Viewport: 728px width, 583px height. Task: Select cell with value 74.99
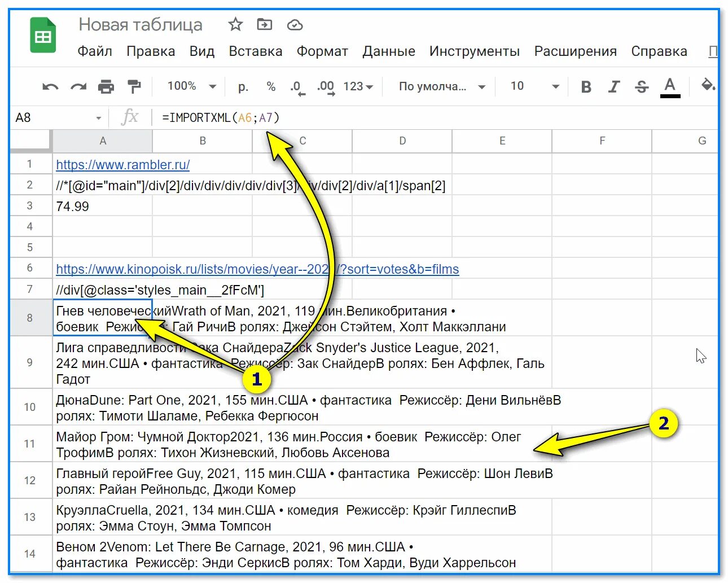click(x=103, y=206)
